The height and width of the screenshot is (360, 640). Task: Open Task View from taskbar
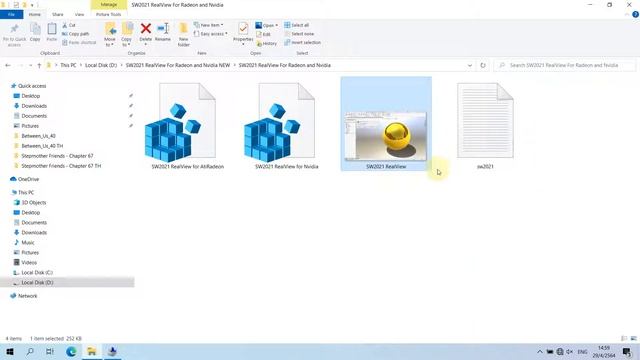(x=50, y=351)
